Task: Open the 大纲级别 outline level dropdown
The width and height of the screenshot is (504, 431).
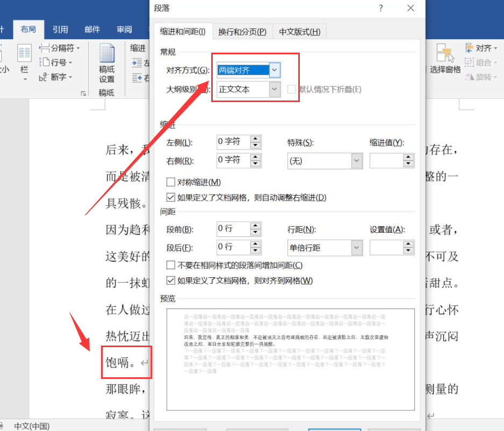Action: pos(275,89)
